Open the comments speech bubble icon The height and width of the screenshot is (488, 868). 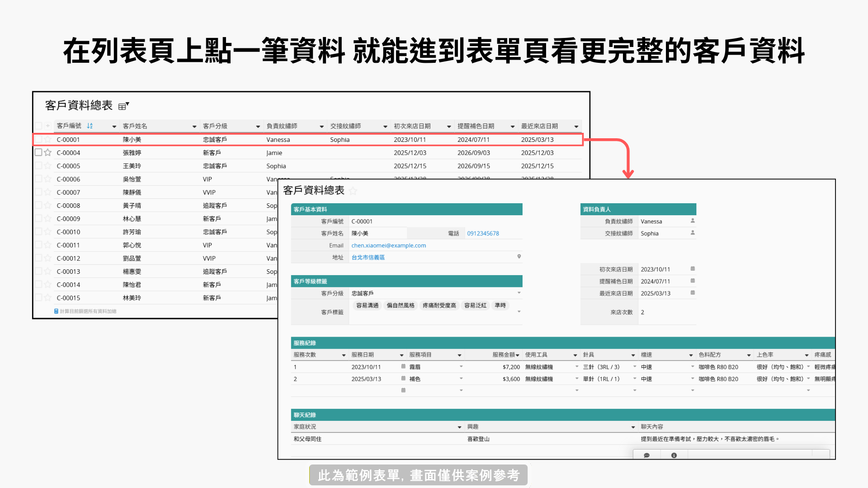pyautogui.click(x=646, y=455)
